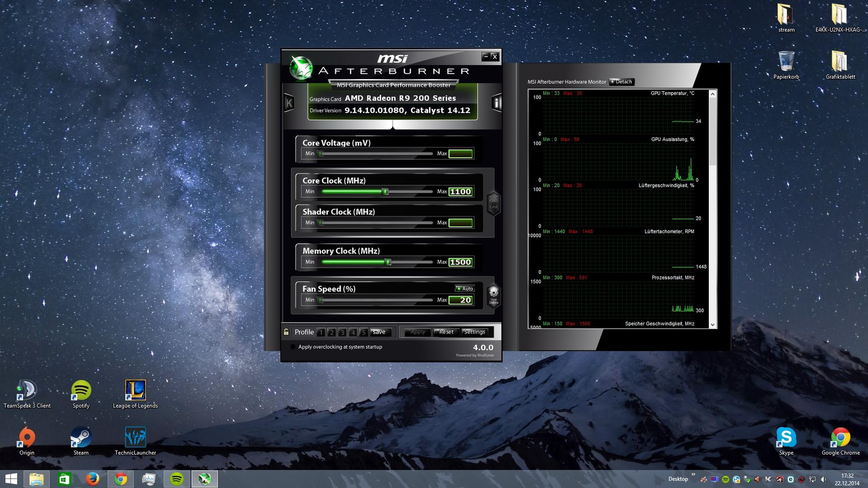Open the Papierkorb recycle bin
The height and width of the screenshot is (488, 868).
coord(786,65)
